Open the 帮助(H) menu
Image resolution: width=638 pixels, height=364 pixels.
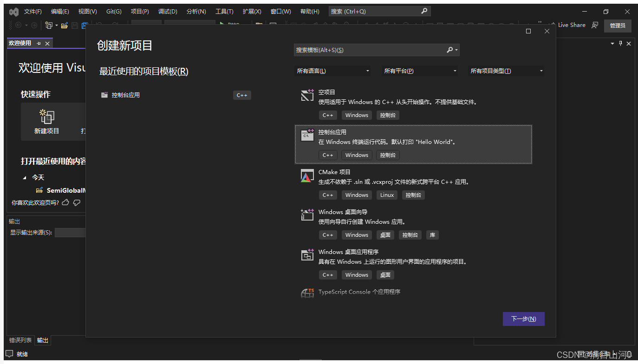tap(310, 11)
